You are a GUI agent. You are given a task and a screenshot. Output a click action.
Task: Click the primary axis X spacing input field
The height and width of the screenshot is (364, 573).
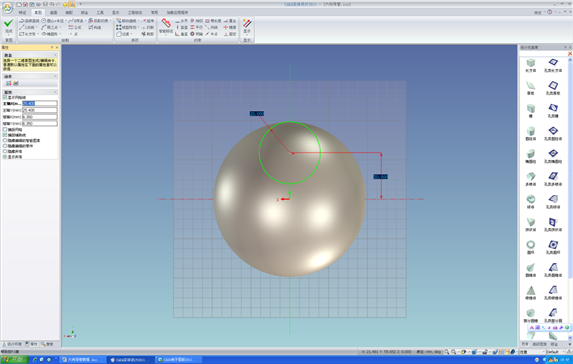[40, 103]
